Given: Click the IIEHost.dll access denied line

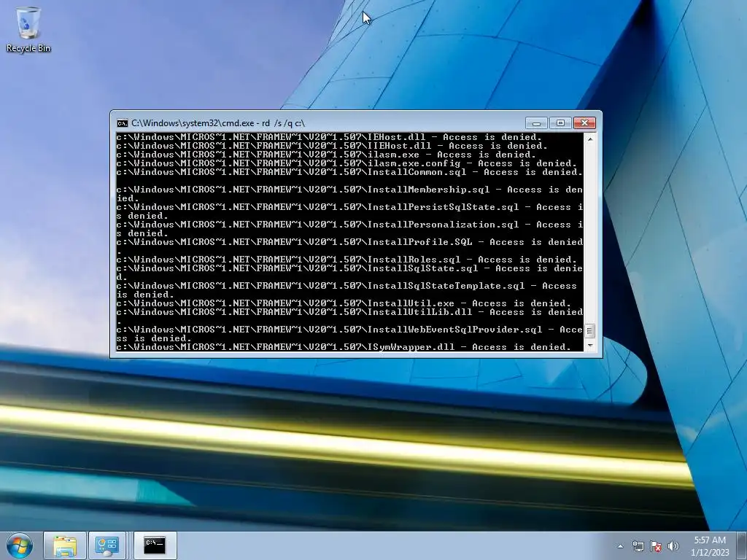Looking at the screenshot, I should [x=332, y=146].
